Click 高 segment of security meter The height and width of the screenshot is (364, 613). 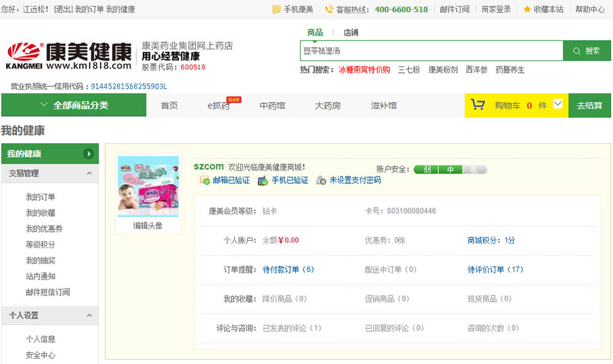(474, 170)
